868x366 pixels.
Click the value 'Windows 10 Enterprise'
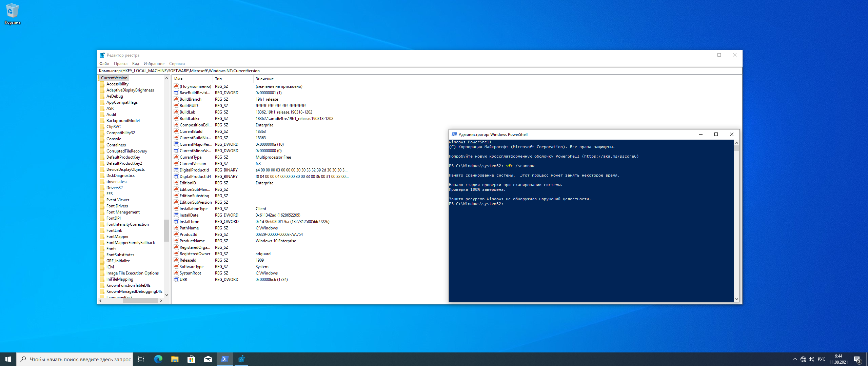tap(276, 241)
